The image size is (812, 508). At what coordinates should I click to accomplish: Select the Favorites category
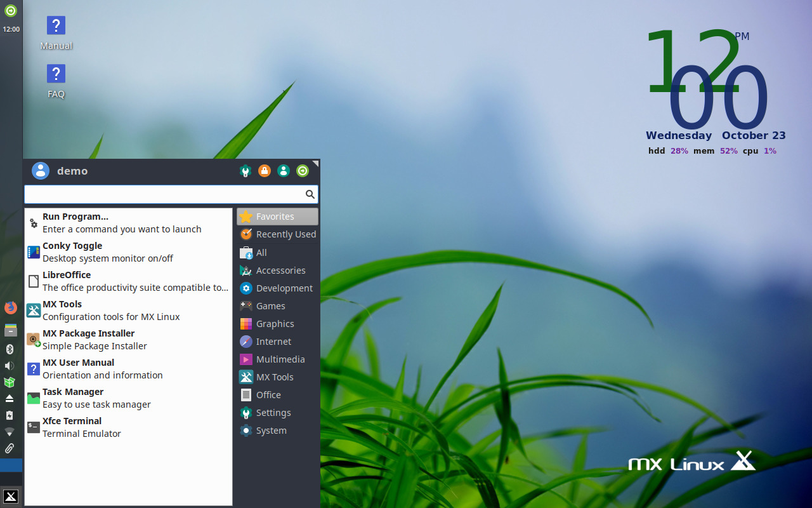point(277,217)
